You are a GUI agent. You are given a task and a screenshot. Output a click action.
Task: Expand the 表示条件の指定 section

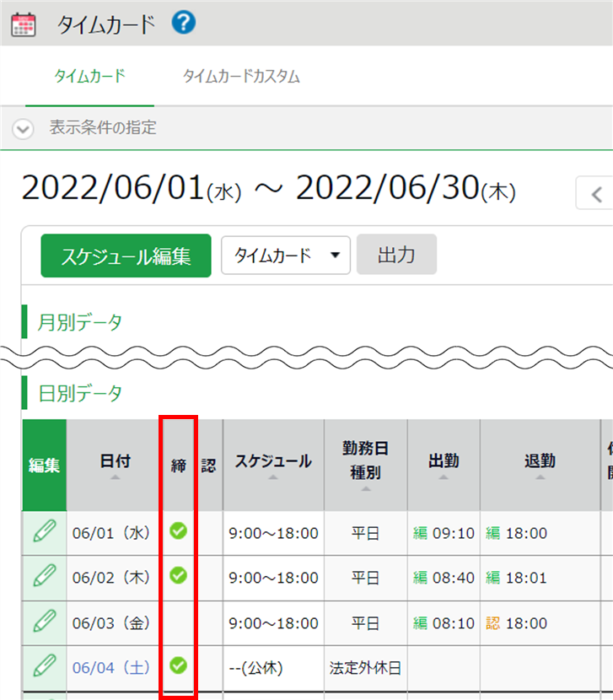pos(24,129)
